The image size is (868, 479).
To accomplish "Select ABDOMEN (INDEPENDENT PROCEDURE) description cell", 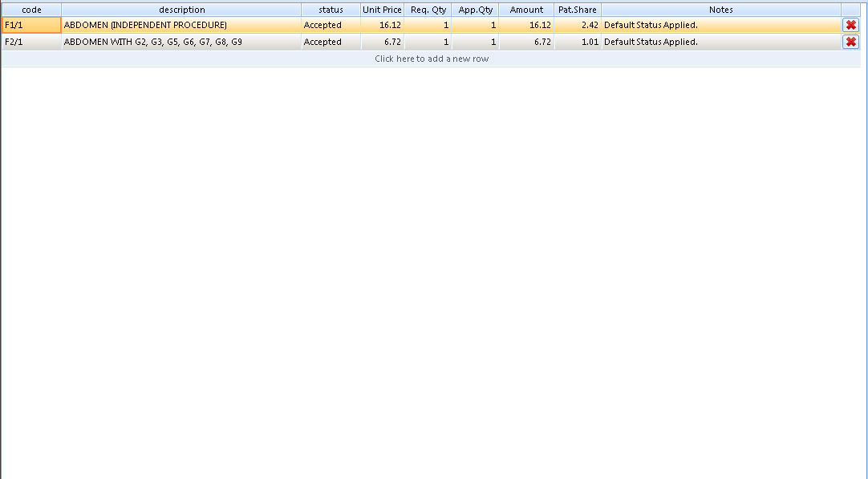I will pyautogui.click(x=181, y=25).
